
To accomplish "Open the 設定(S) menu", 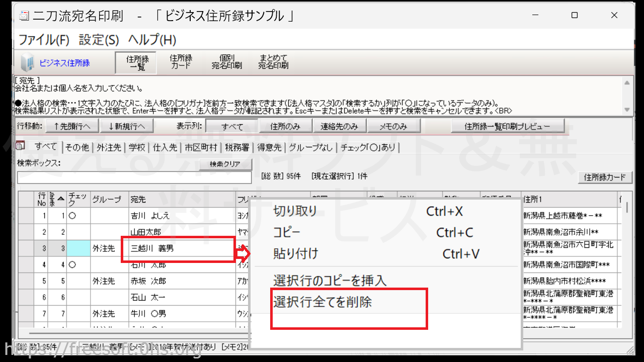I will coord(99,40).
